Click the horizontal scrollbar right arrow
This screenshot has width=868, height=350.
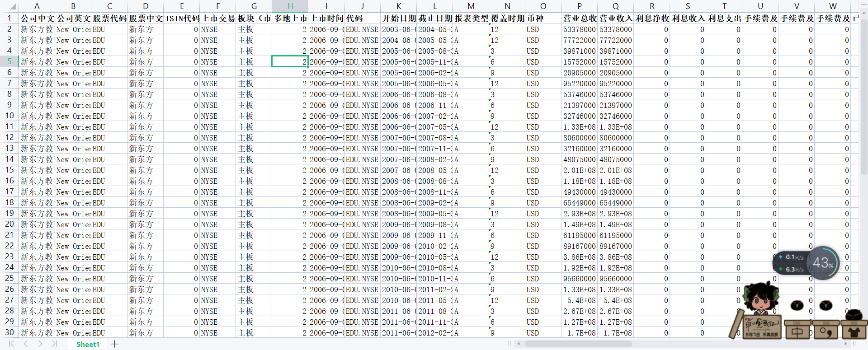click(845, 344)
